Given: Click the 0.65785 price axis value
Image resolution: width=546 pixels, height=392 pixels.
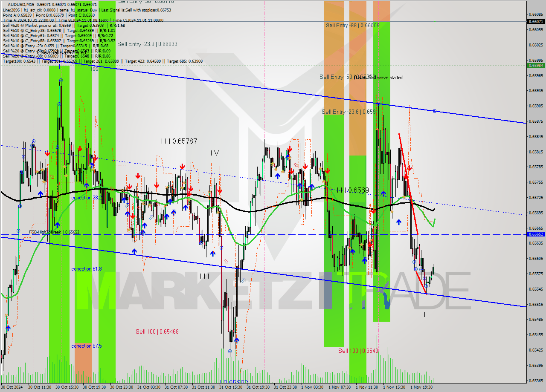Looking at the screenshot, I should (x=536, y=167).
